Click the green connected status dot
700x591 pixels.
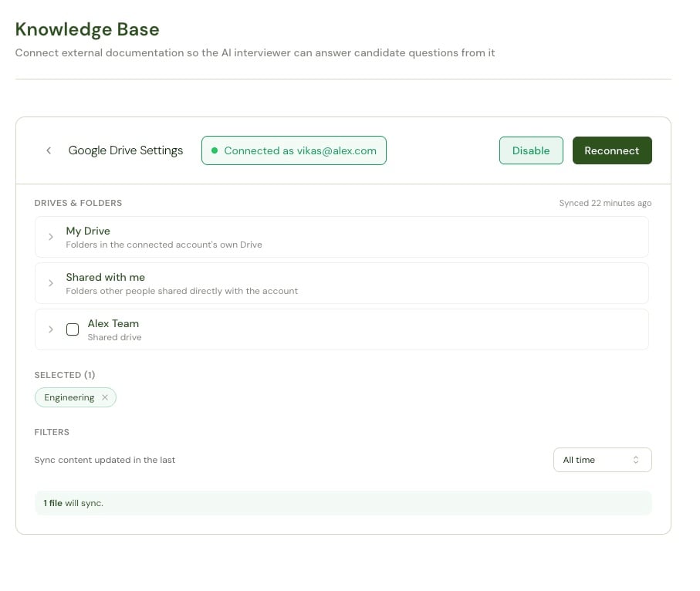click(215, 150)
